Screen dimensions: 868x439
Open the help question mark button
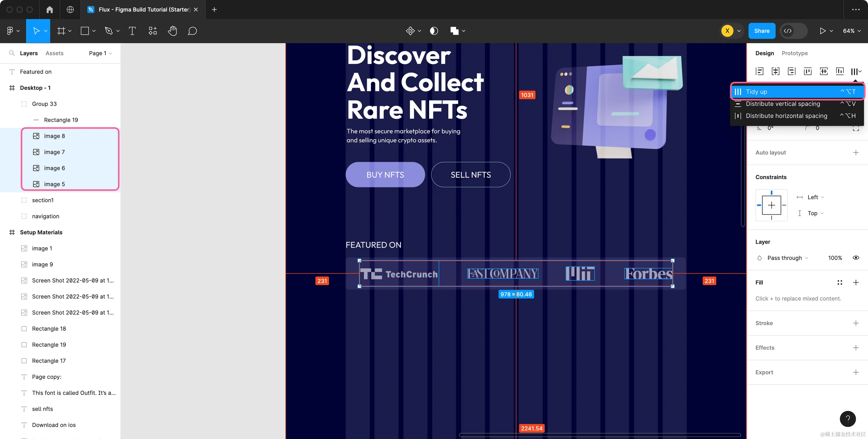(847, 419)
